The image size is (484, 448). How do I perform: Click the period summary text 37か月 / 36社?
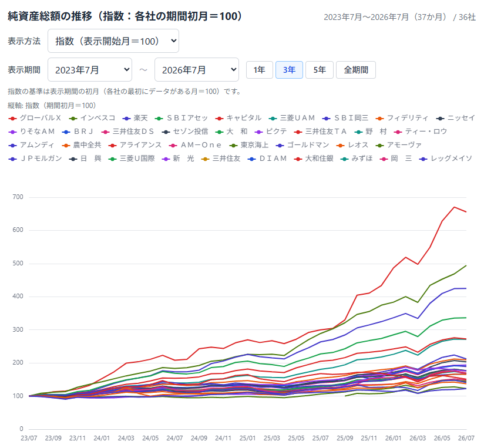click(400, 17)
